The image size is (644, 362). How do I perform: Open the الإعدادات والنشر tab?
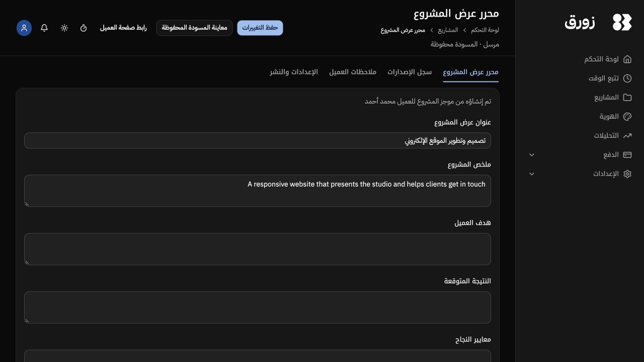point(294,72)
